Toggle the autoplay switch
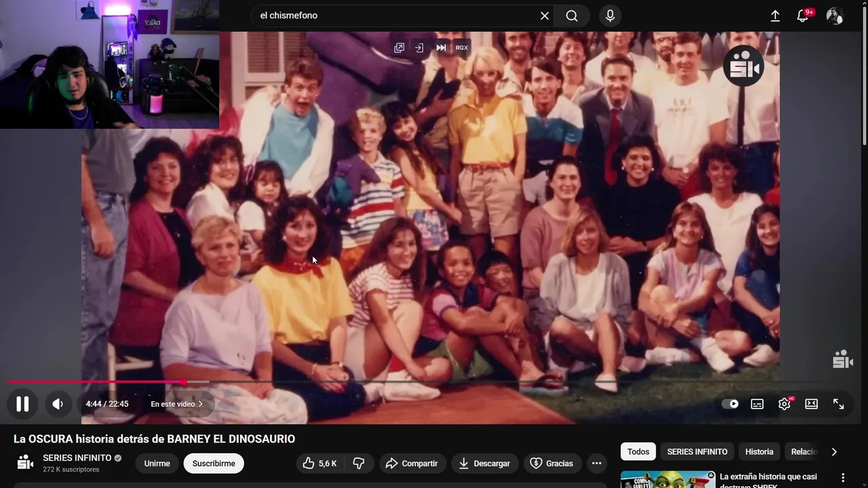Image resolution: width=868 pixels, height=488 pixels. click(730, 404)
